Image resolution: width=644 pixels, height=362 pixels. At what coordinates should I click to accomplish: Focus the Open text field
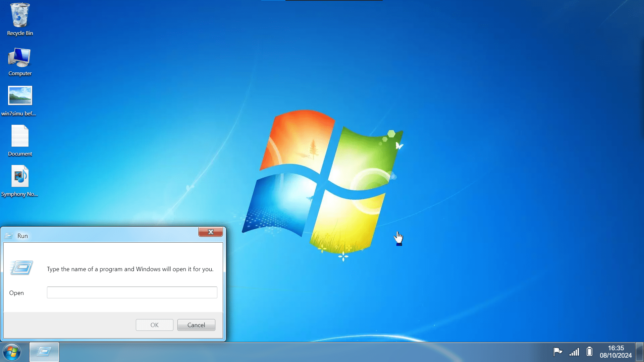tap(132, 292)
